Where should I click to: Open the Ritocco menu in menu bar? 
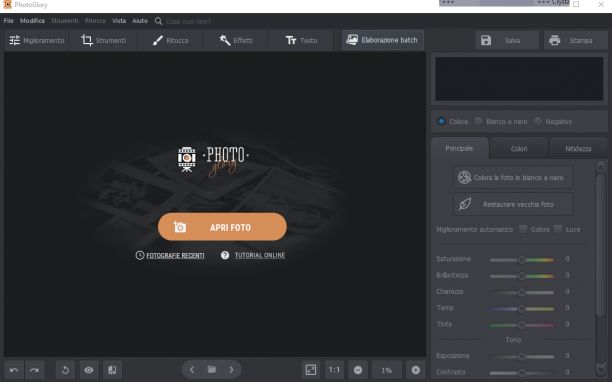click(95, 21)
